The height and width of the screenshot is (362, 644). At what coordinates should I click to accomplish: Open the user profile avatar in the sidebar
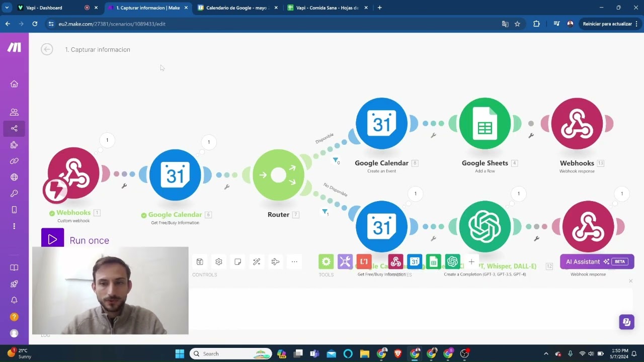click(14, 333)
